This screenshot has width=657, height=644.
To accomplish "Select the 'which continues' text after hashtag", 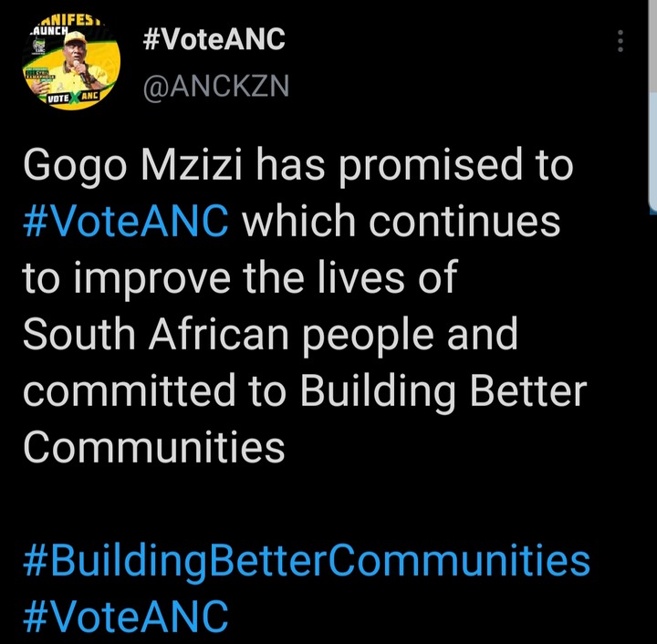I will (x=401, y=220).
